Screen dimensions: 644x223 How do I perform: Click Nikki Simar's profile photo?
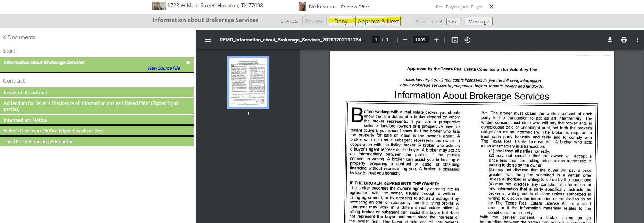(x=302, y=6)
